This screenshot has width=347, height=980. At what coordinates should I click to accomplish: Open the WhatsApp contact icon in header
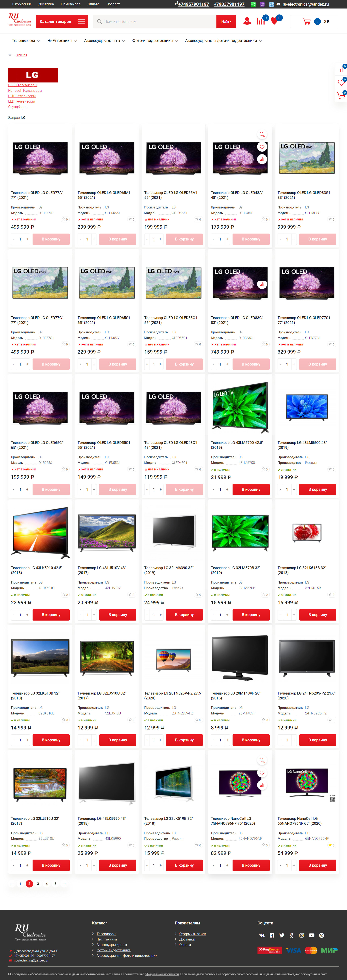pos(253,5)
